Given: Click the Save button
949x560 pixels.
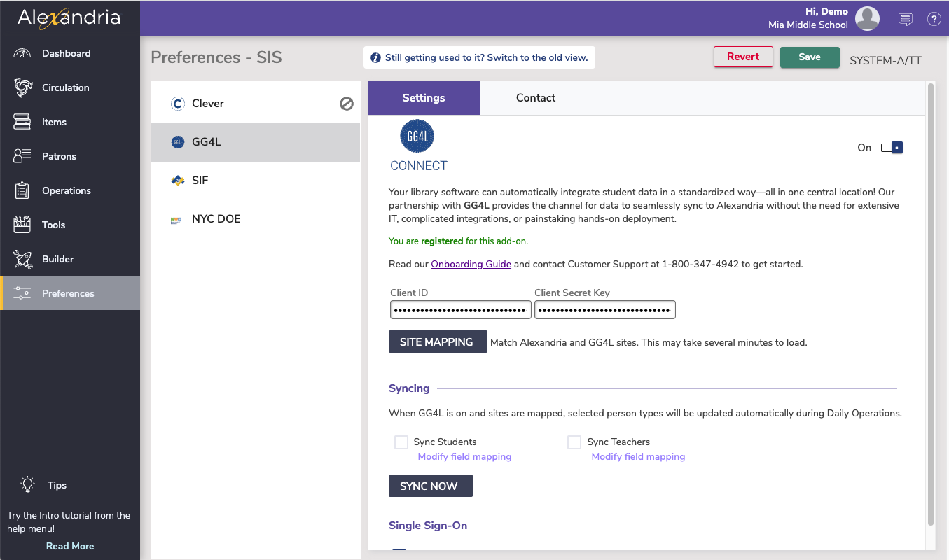Looking at the screenshot, I should coord(810,57).
